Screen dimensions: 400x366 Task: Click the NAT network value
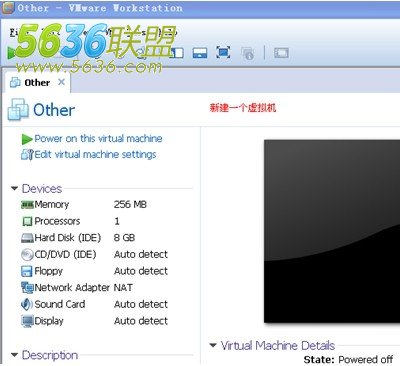coord(123,287)
